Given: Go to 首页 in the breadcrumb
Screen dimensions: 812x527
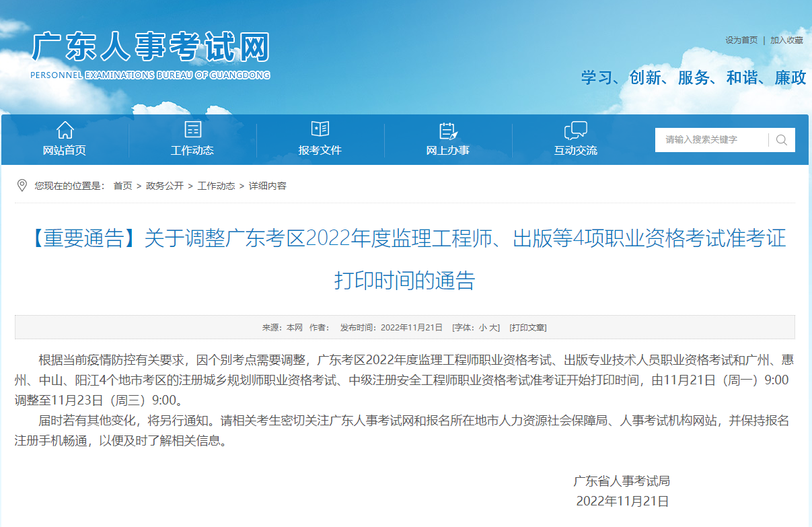Looking at the screenshot, I should 122,186.
